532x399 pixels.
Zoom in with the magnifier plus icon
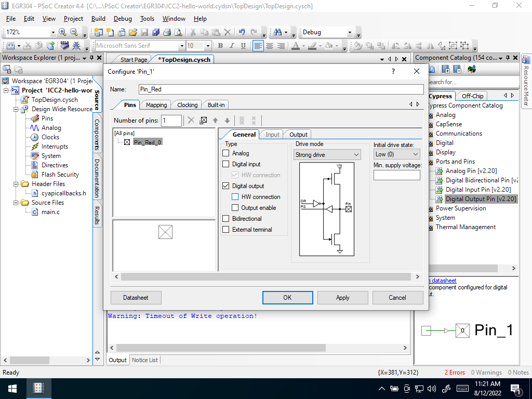point(62,32)
